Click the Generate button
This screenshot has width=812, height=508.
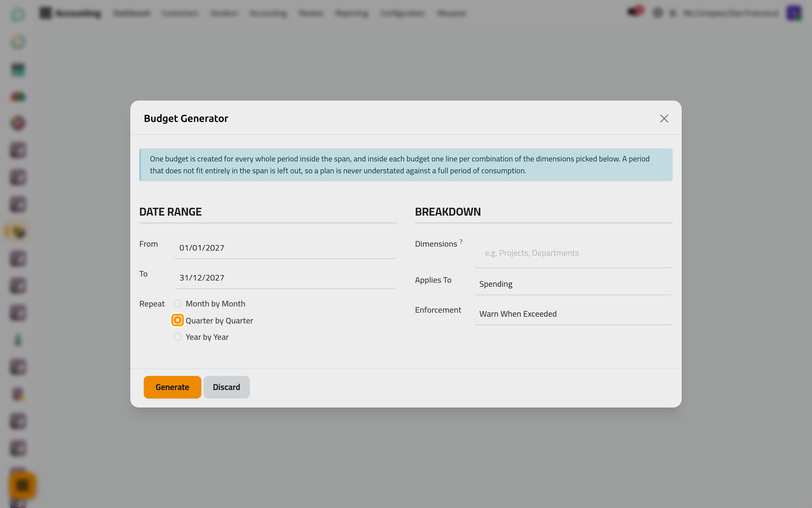coord(172,387)
